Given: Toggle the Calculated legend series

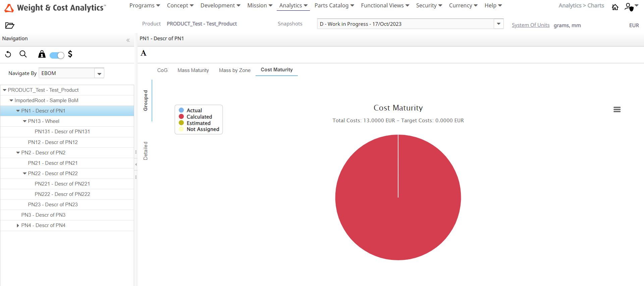Looking at the screenshot, I should tap(199, 117).
